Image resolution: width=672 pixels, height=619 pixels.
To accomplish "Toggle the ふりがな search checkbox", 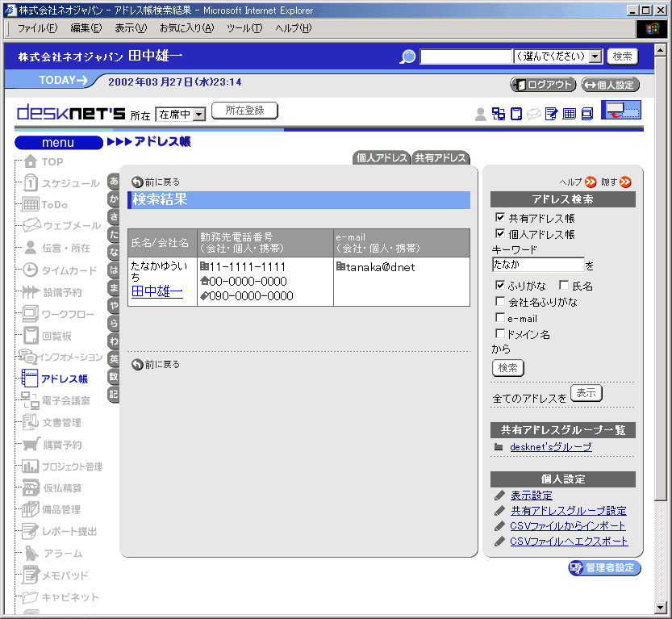I will point(499,285).
